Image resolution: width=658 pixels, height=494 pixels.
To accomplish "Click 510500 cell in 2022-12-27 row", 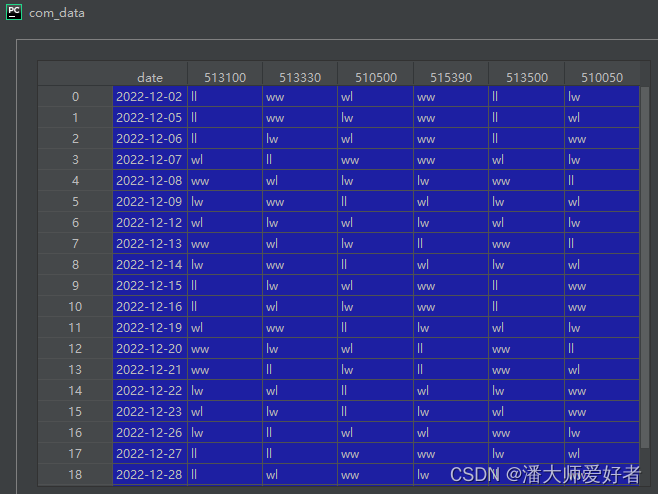I will click(x=376, y=453).
